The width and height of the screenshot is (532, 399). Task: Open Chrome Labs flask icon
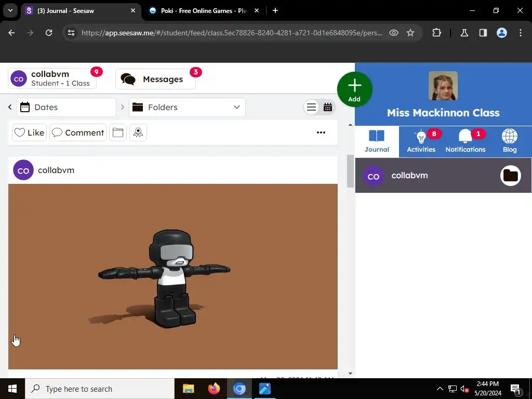click(464, 33)
